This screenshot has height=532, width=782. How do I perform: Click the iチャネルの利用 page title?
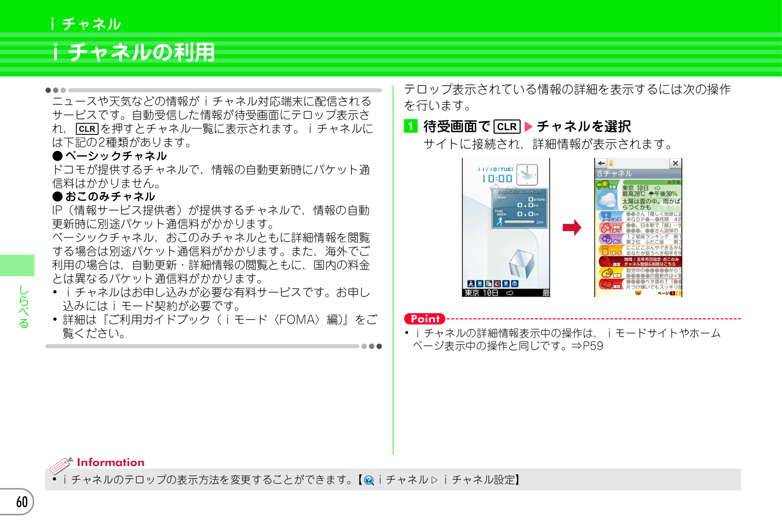[x=134, y=53]
